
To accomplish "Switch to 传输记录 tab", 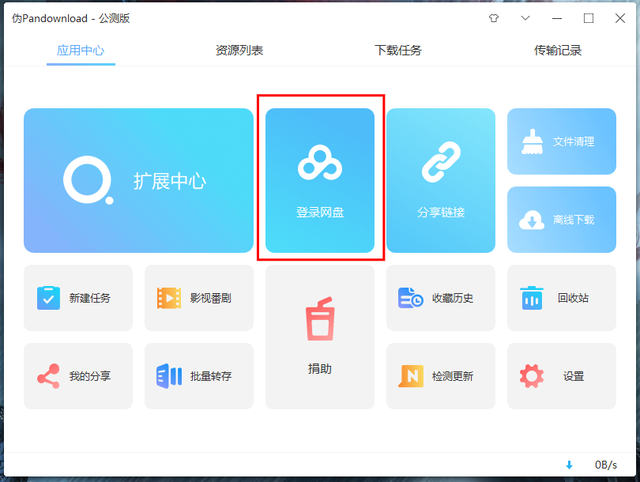I will pos(558,51).
